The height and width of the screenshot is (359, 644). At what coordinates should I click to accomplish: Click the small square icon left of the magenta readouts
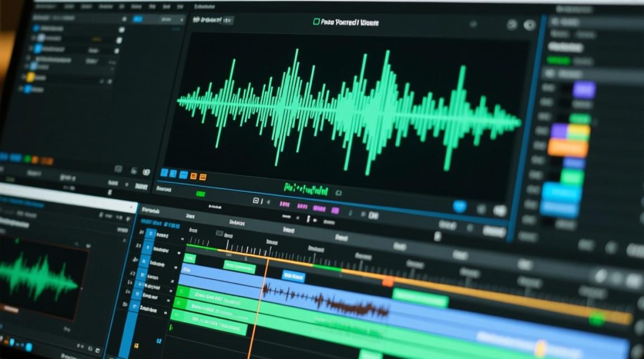tap(256, 201)
